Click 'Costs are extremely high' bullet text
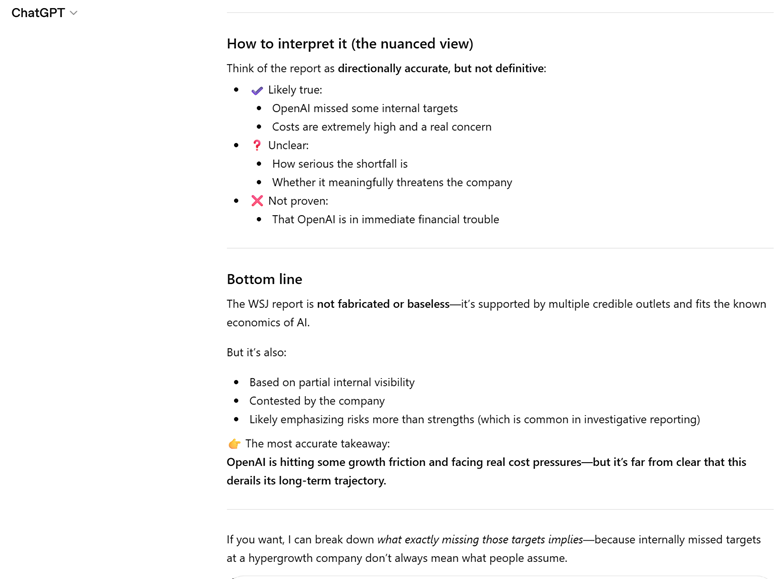 (x=381, y=127)
